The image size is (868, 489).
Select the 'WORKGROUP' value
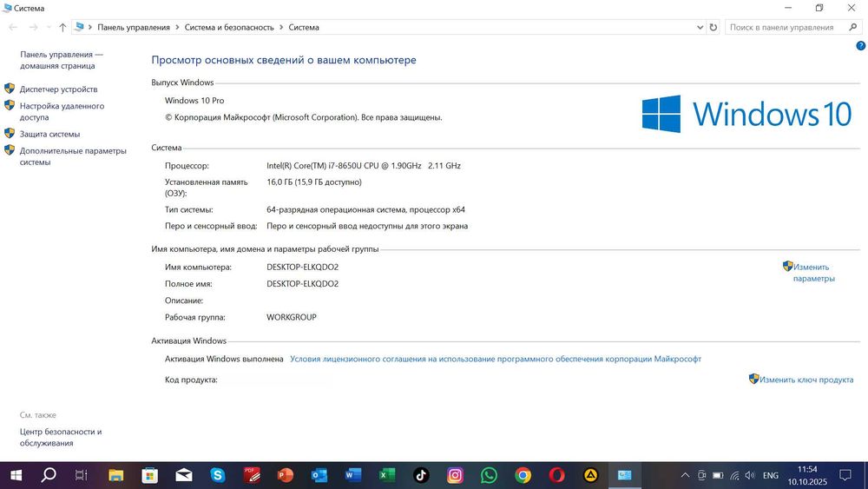pyautogui.click(x=291, y=317)
